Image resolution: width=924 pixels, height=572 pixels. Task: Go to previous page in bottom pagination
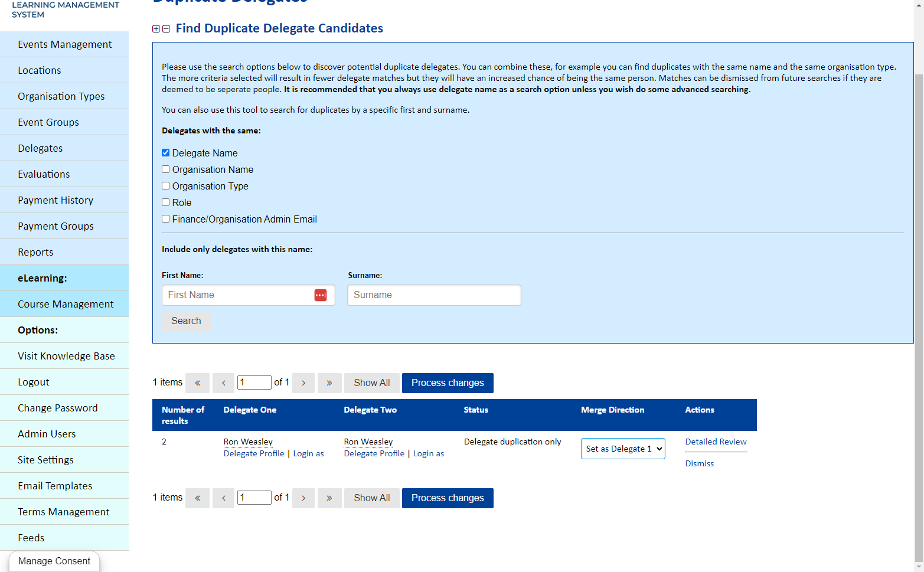tap(224, 498)
